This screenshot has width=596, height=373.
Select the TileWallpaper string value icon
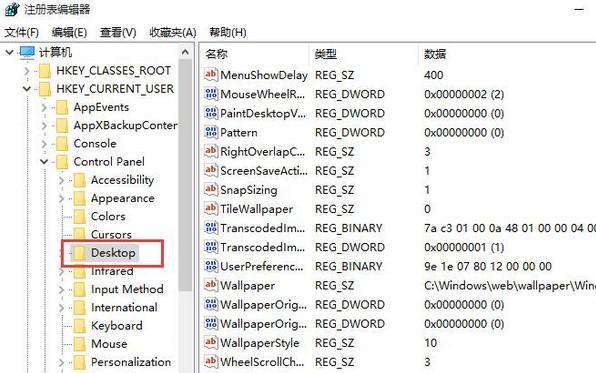[211, 208]
